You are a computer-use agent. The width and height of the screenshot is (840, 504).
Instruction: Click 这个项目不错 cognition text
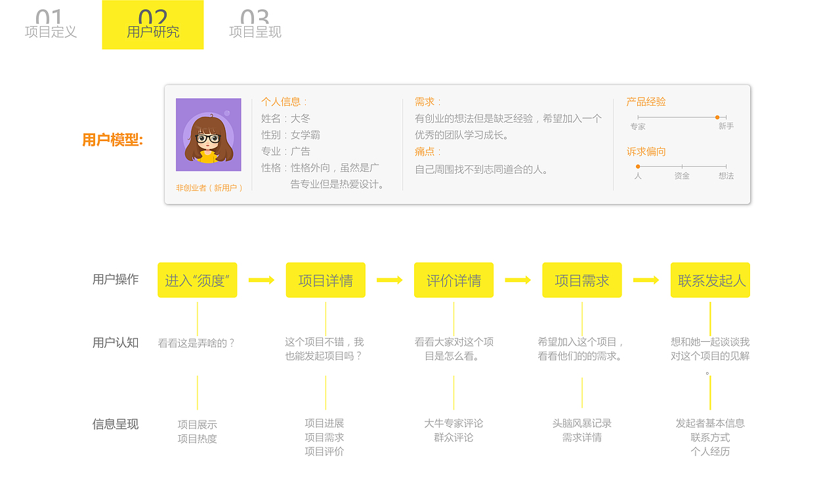click(324, 349)
